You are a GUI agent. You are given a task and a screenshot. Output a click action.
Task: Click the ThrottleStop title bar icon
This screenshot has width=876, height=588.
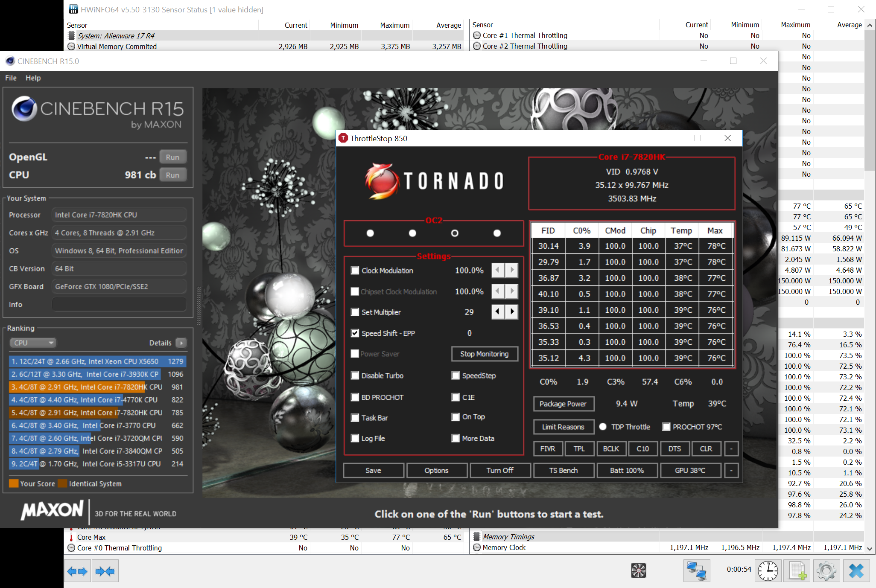[x=343, y=138]
